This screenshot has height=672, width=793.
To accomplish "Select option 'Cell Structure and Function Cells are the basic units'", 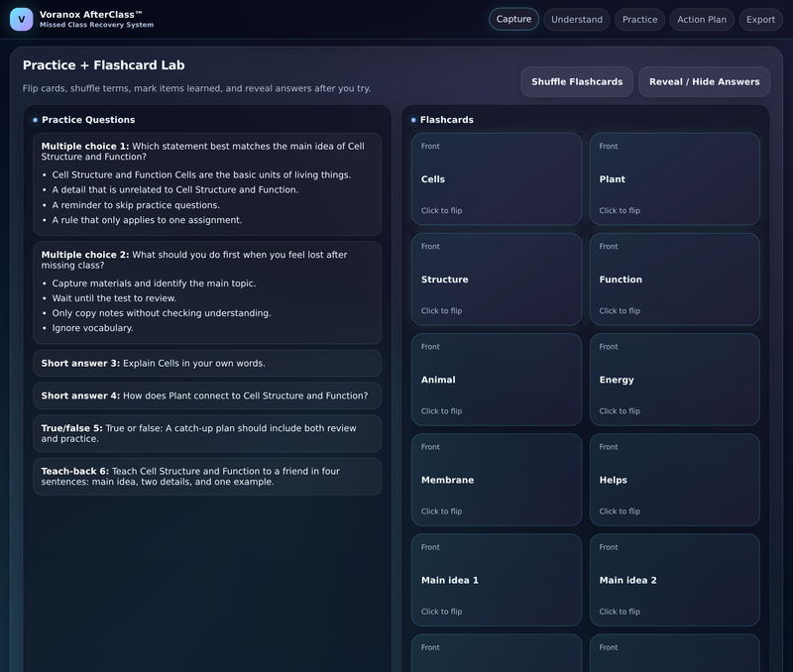I will coord(201,175).
